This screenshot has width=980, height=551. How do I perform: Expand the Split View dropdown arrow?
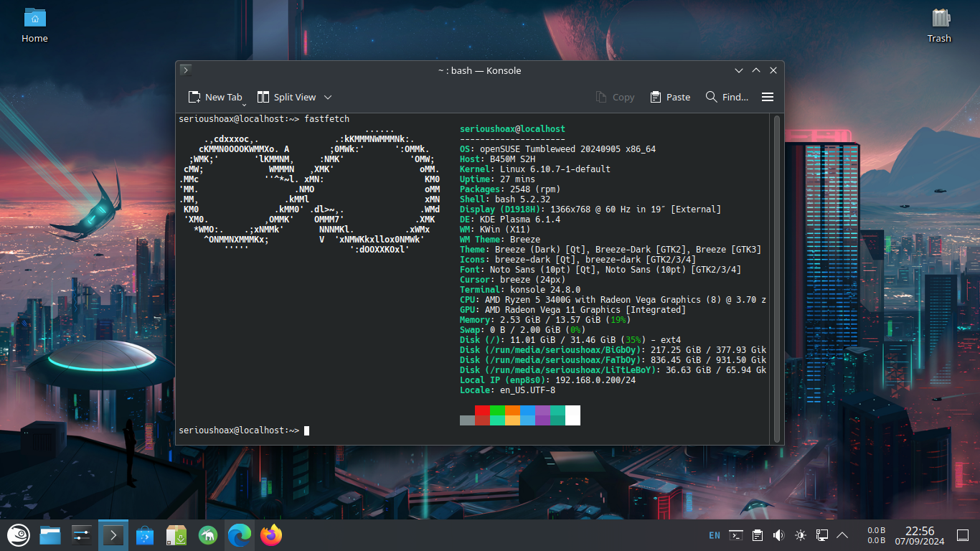328,97
